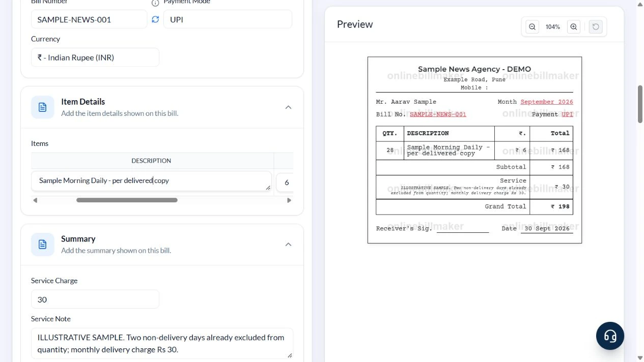Click the 'Item Details' section title
644x362 pixels.
[83, 102]
